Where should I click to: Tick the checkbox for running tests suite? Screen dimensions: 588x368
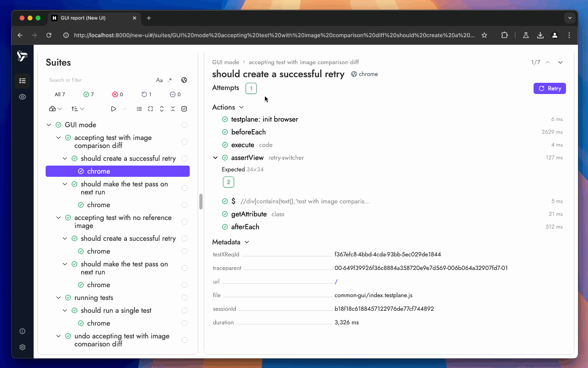pos(185,298)
